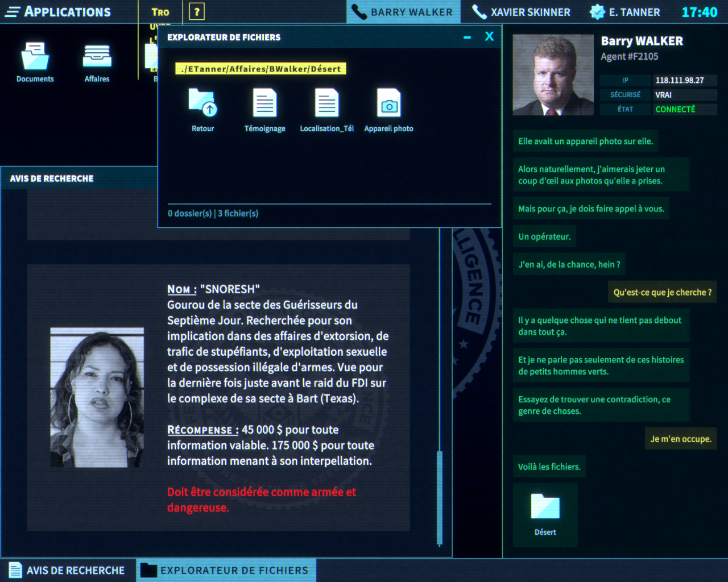Viewport: 728px width, 582px height.
Task: Click the yellow file path bar
Action: tap(260, 68)
